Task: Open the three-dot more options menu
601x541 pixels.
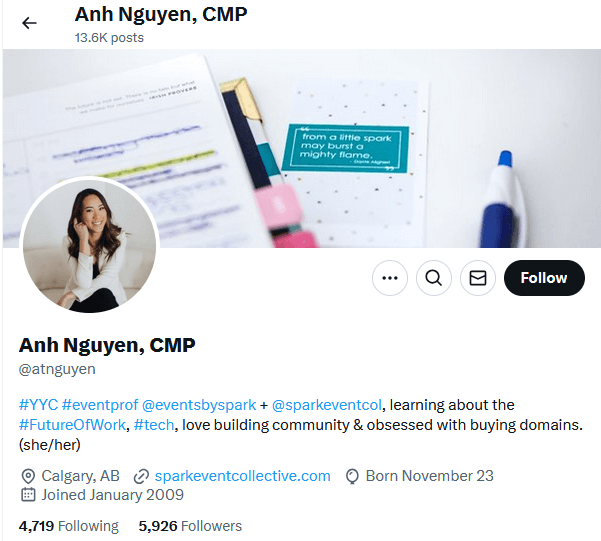Action: [390, 278]
